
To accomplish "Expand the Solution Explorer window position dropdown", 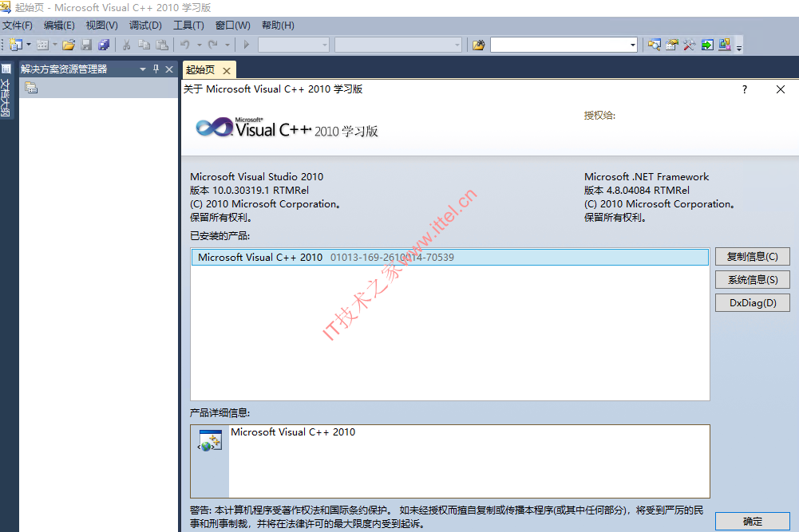I will (143, 69).
